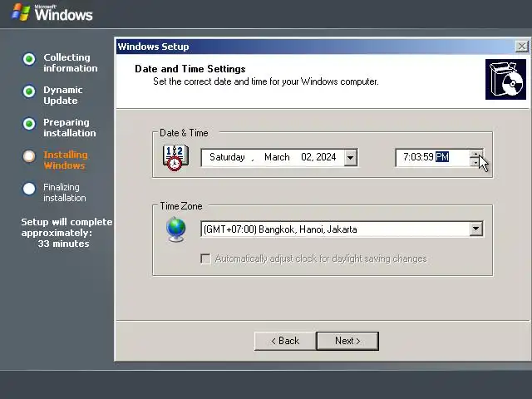This screenshot has width=532, height=399.
Task: Click the 'Collecting information' step text
Action: [x=70, y=63]
